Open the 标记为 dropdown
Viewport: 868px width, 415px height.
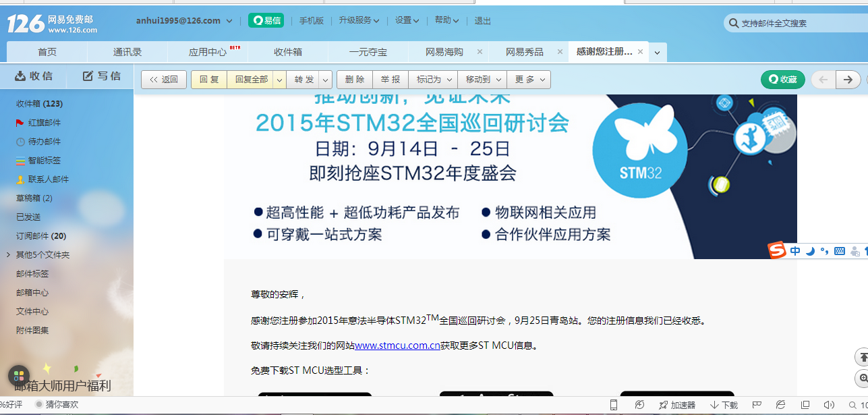(432, 80)
